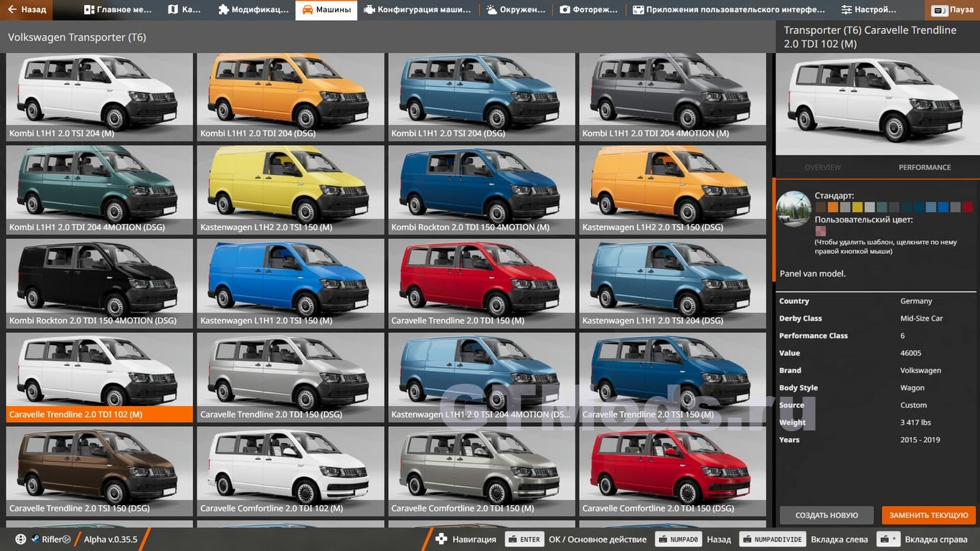
Task: Choose the orange standard color swatch
Action: [x=833, y=207]
